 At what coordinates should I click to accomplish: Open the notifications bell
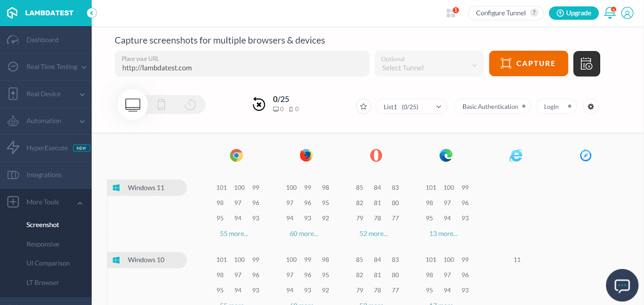pyautogui.click(x=610, y=13)
